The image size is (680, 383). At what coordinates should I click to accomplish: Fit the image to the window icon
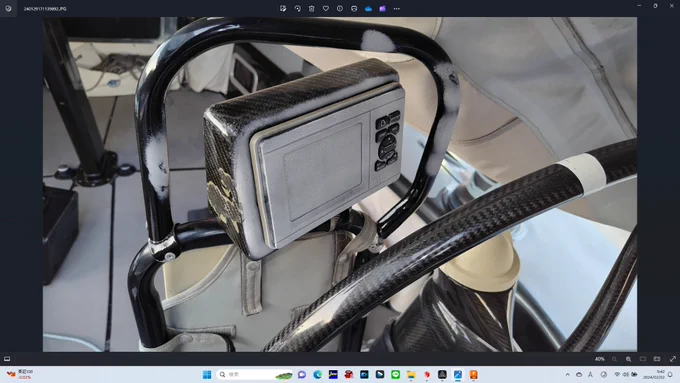click(643, 359)
